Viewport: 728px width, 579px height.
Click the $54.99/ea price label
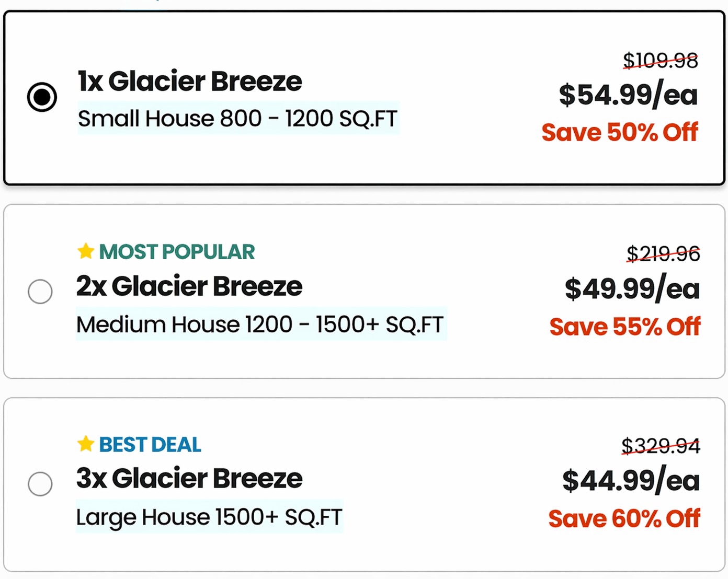click(x=628, y=96)
